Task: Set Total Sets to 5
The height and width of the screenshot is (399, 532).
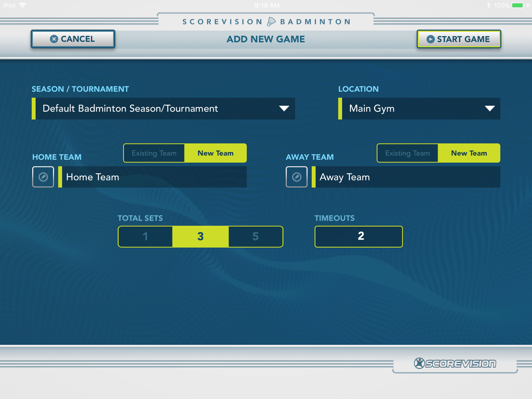Action: tap(255, 236)
